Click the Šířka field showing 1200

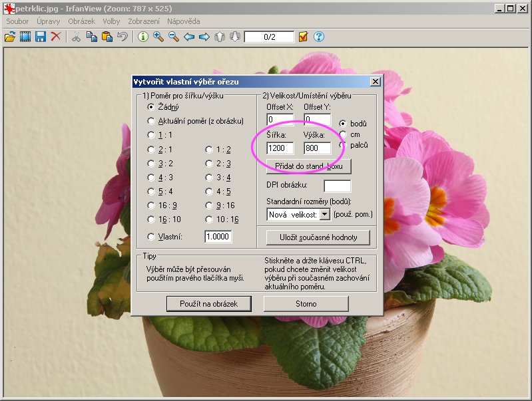tap(280, 148)
